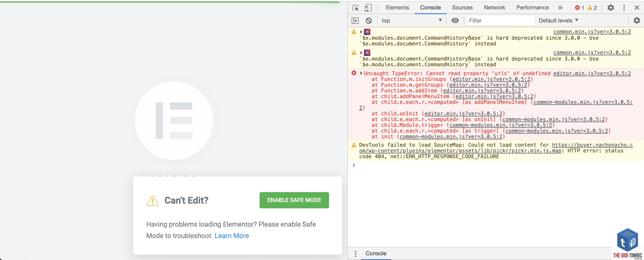Click the first warning's Elementor logo icon
The image size is (644, 260).
point(367,32)
